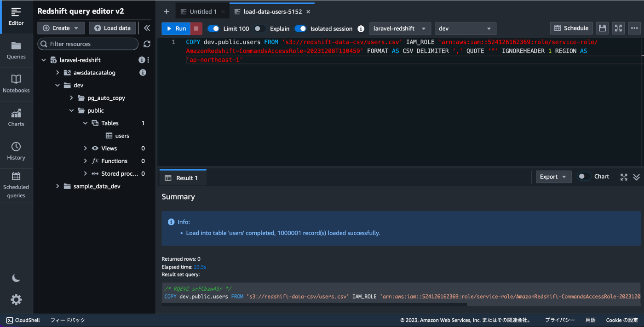Screen dimensions: 644x327
Task: Expand the pg_auto_copy schema
Action: tap(71, 98)
